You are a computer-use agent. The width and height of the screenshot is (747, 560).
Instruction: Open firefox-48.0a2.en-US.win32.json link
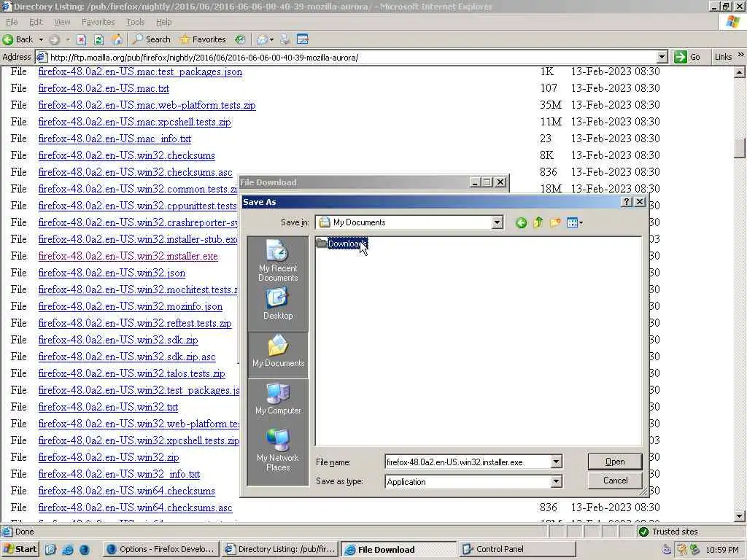click(112, 273)
